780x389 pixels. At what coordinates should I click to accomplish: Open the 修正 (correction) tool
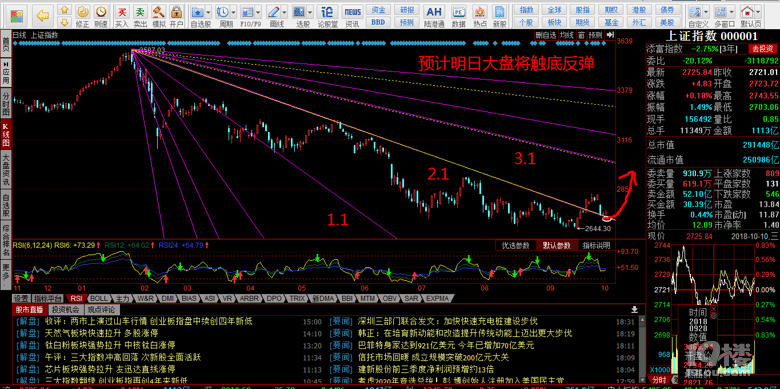click(83, 15)
